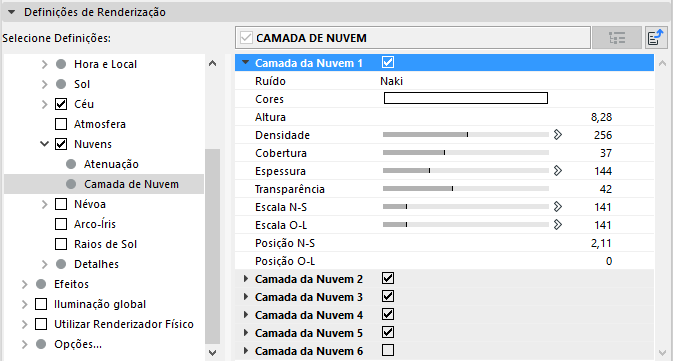The height and width of the screenshot is (361, 673).
Task: Click the Escala O-L slider track
Action: point(466,225)
